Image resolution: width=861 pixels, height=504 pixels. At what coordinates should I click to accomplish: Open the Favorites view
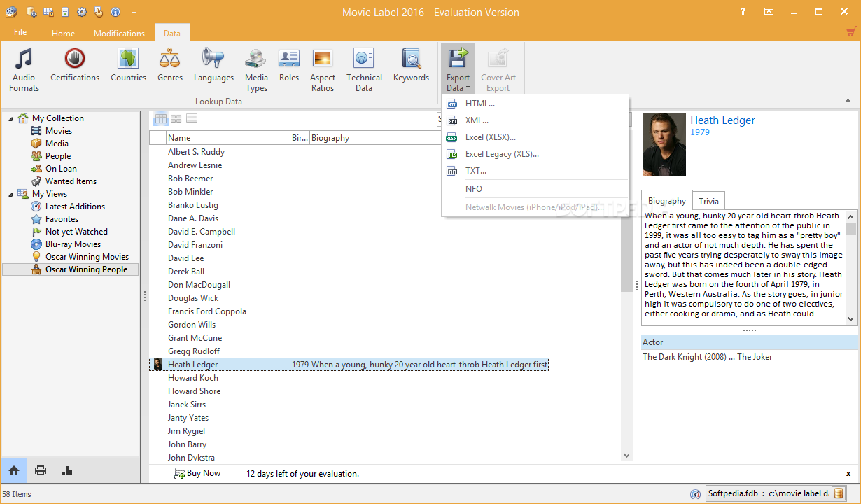[62, 219]
